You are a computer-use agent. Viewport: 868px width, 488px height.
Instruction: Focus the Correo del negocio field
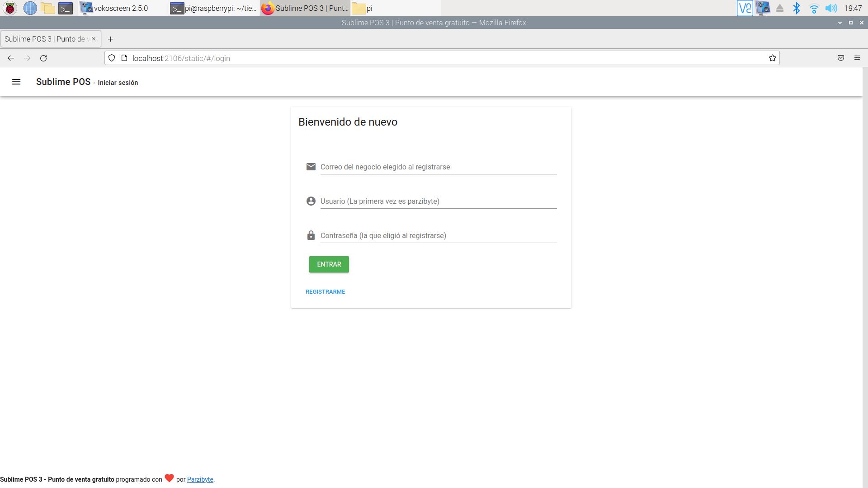(438, 167)
